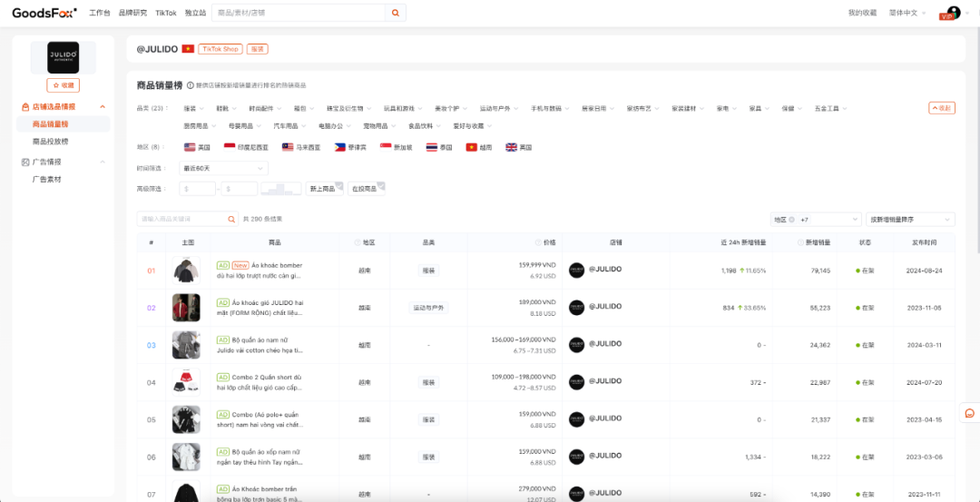980x502 pixels.
Task: Expand the 运动与户外 category dropdown
Action: [499, 108]
